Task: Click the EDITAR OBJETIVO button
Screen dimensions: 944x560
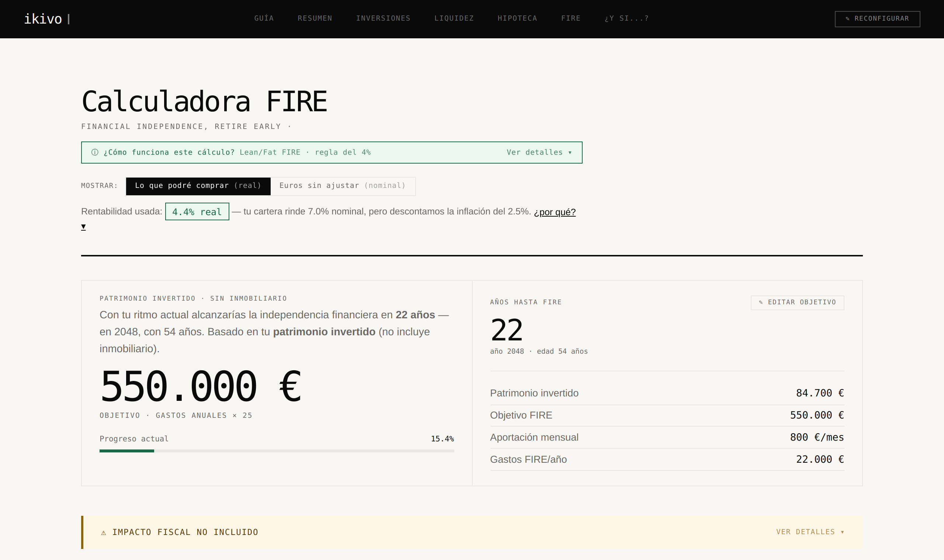Action: click(797, 302)
